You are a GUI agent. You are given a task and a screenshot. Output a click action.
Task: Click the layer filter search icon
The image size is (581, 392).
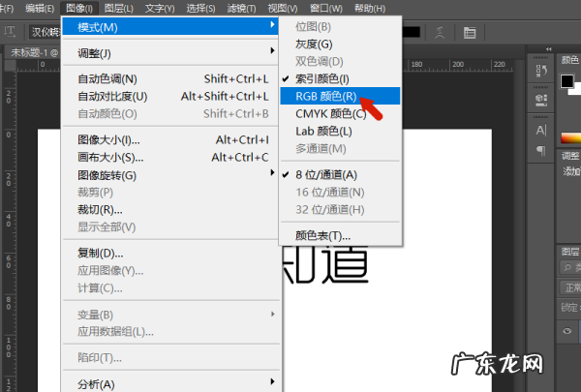pos(567,267)
